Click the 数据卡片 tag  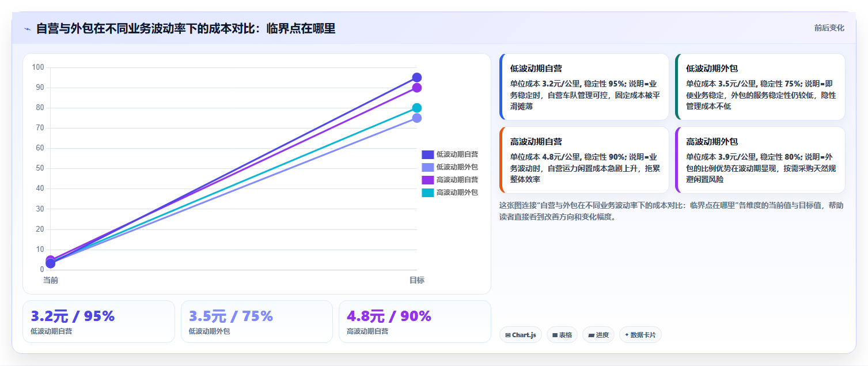point(640,335)
